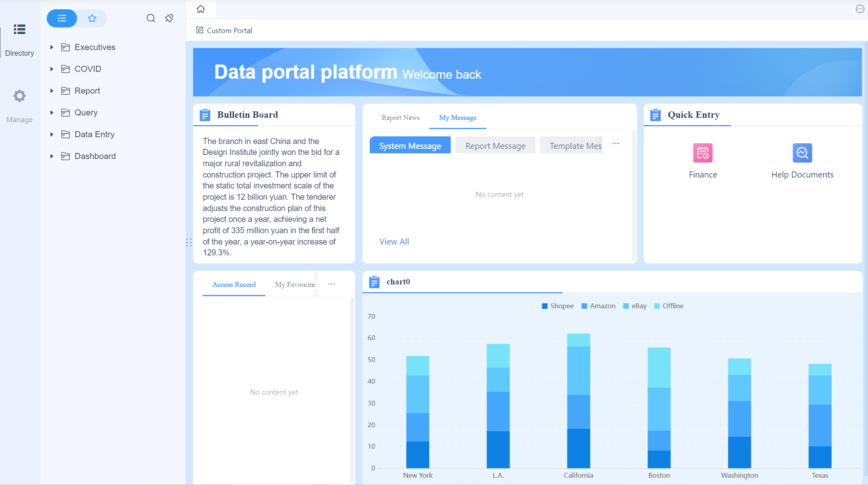Open the Directory sidebar icon
Viewport: 868px width, 485px height.
pos(19,29)
